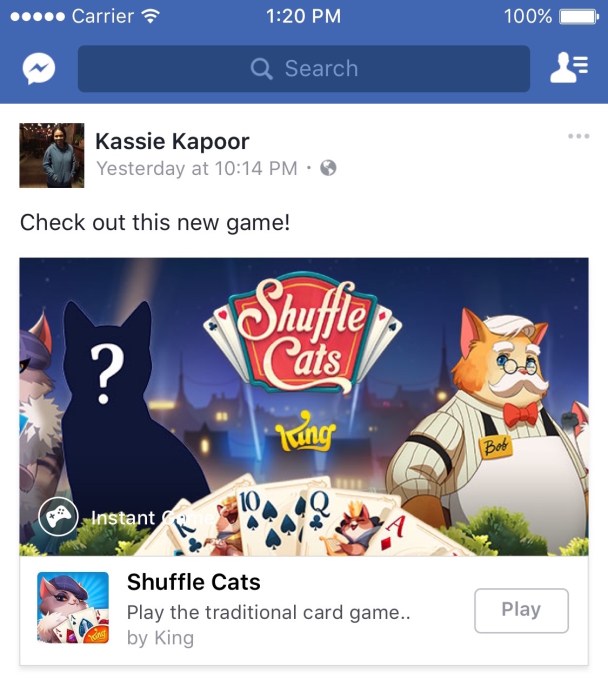The width and height of the screenshot is (608, 680).
Task: Tap the 'by King' developer label
Action: click(x=160, y=638)
